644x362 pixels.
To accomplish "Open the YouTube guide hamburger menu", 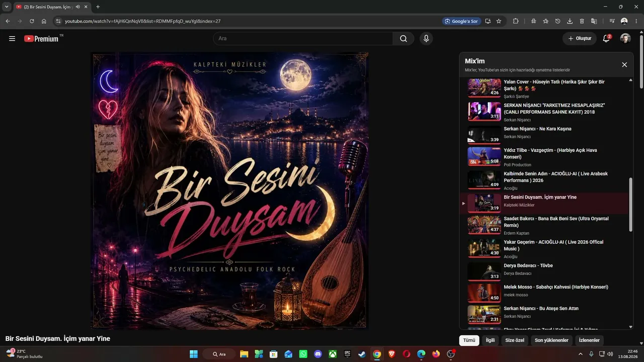I will click(x=12, y=38).
